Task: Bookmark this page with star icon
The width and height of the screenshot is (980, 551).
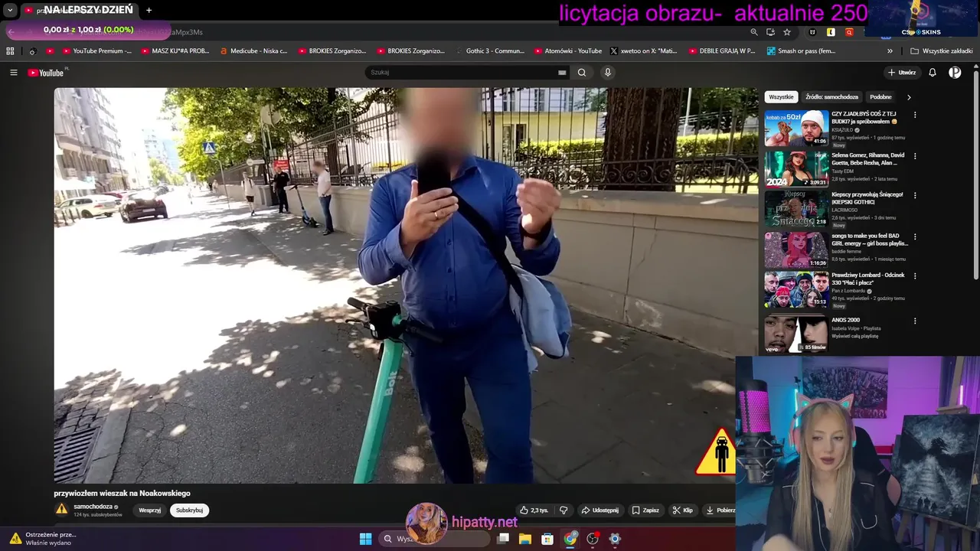Action: [787, 32]
